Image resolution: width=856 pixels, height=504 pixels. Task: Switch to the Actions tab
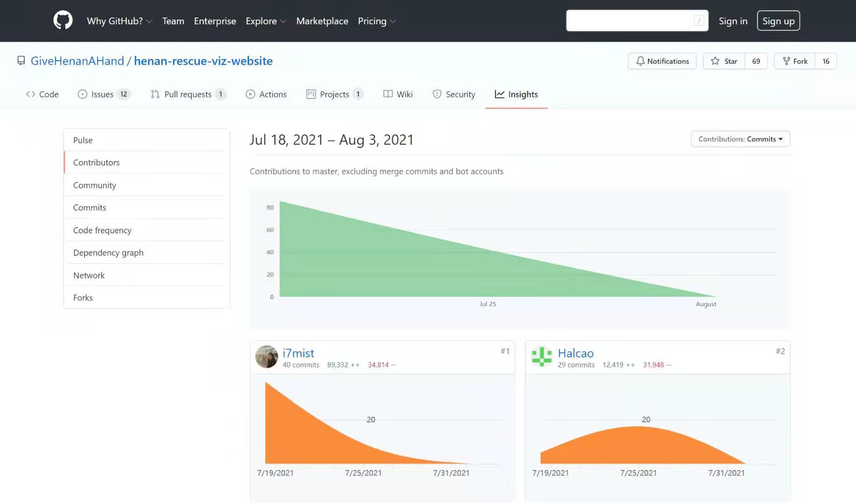pyautogui.click(x=266, y=94)
